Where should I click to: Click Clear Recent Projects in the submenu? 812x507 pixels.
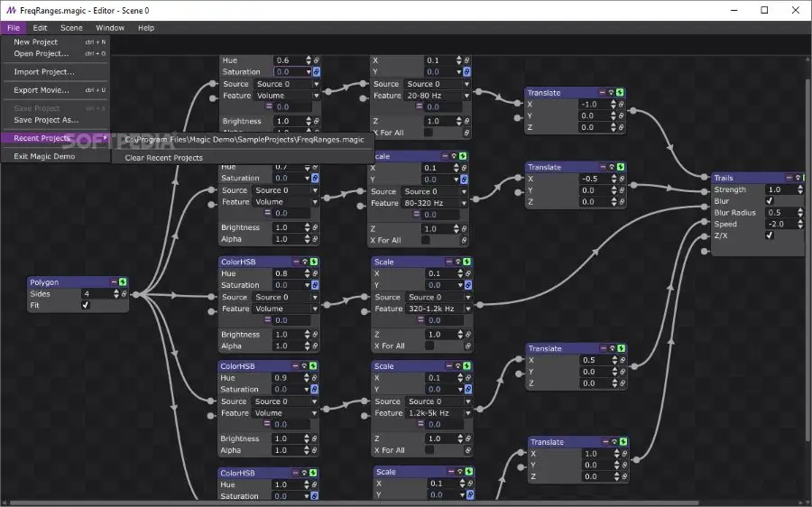163,158
